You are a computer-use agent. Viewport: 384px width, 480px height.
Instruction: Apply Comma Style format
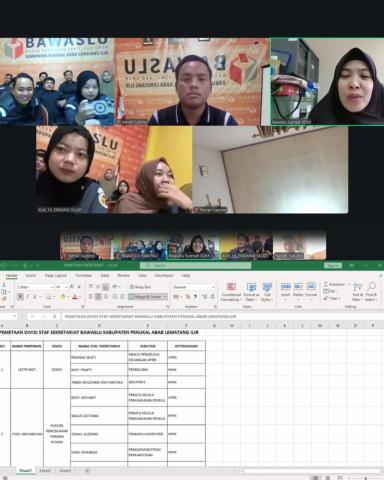pos(195,297)
